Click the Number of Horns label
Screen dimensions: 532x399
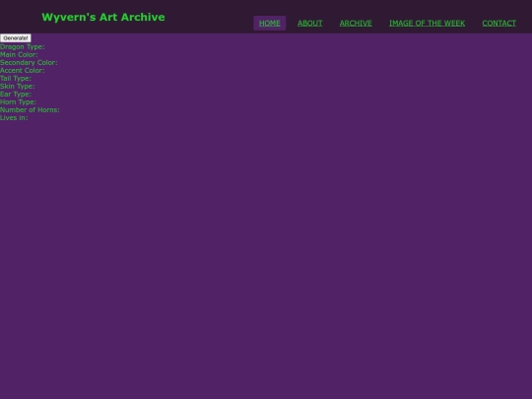coord(30,110)
